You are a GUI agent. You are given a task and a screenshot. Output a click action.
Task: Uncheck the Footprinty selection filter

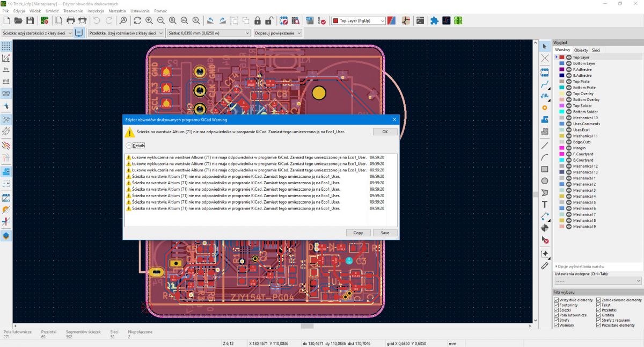coord(557,305)
